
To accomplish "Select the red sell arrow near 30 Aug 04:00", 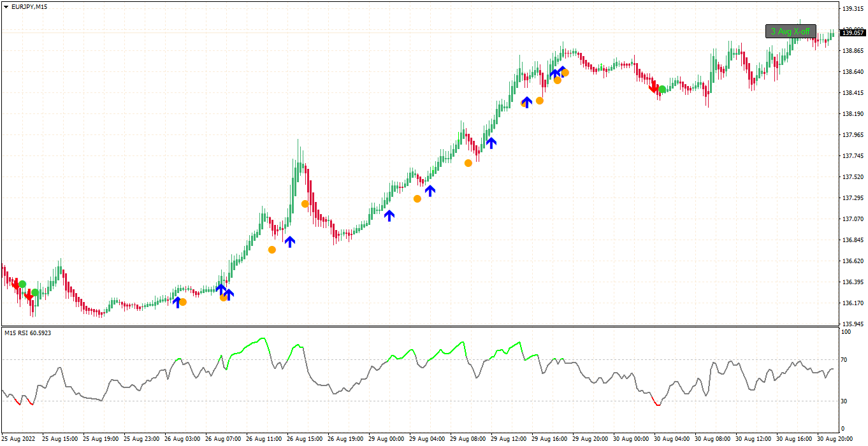I will point(653,86).
